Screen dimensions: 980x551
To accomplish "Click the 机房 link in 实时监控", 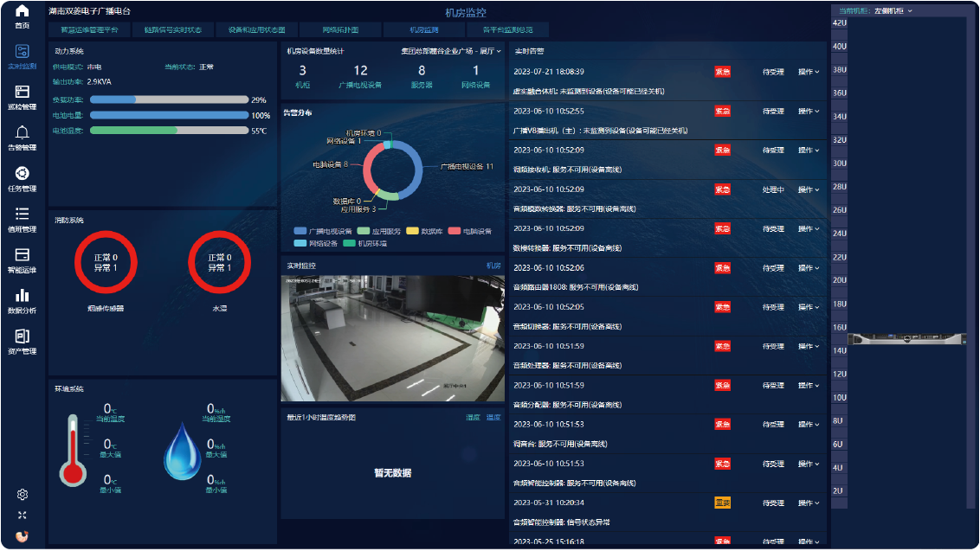I will [493, 266].
